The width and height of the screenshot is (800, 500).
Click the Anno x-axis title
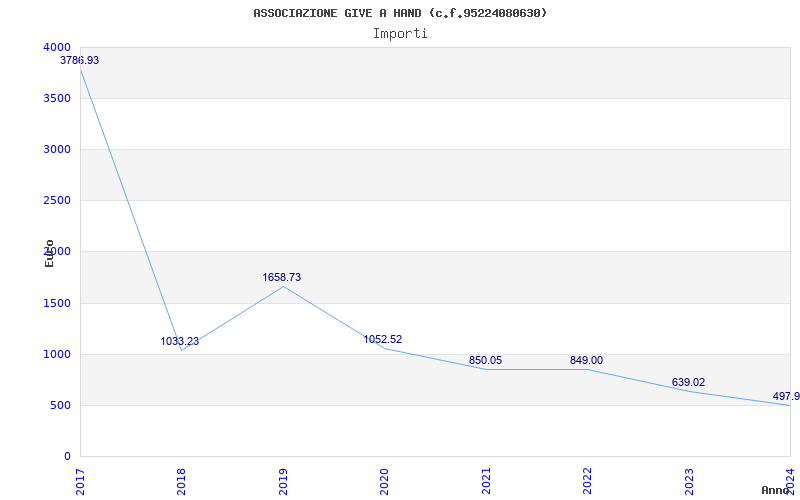(776, 490)
